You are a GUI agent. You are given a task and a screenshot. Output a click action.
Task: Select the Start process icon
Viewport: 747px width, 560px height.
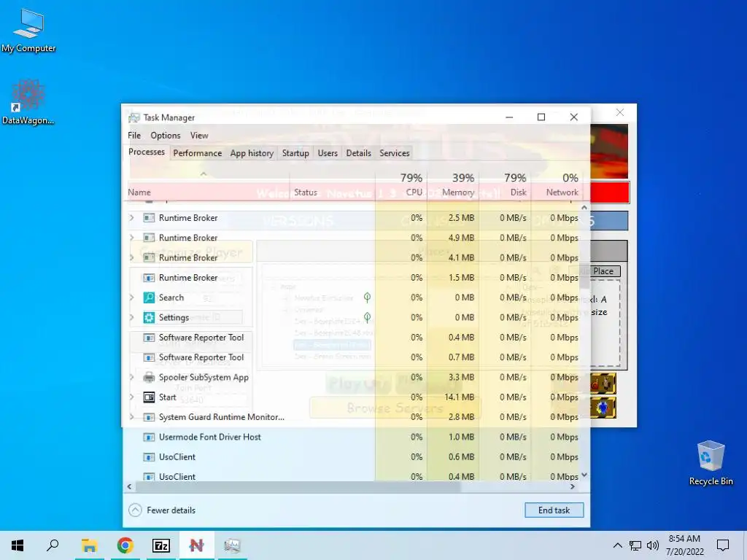[x=149, y=397]
